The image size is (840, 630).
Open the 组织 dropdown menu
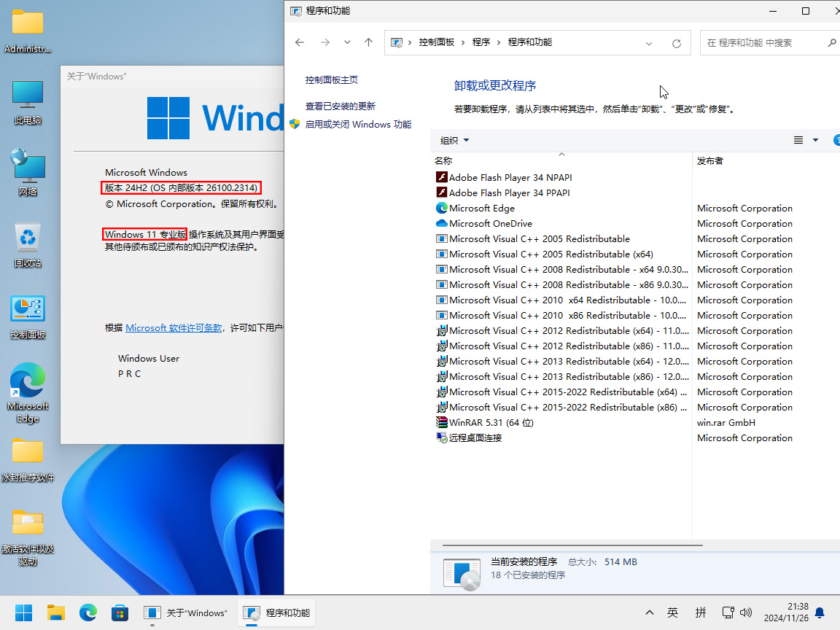tap(454, 140)
